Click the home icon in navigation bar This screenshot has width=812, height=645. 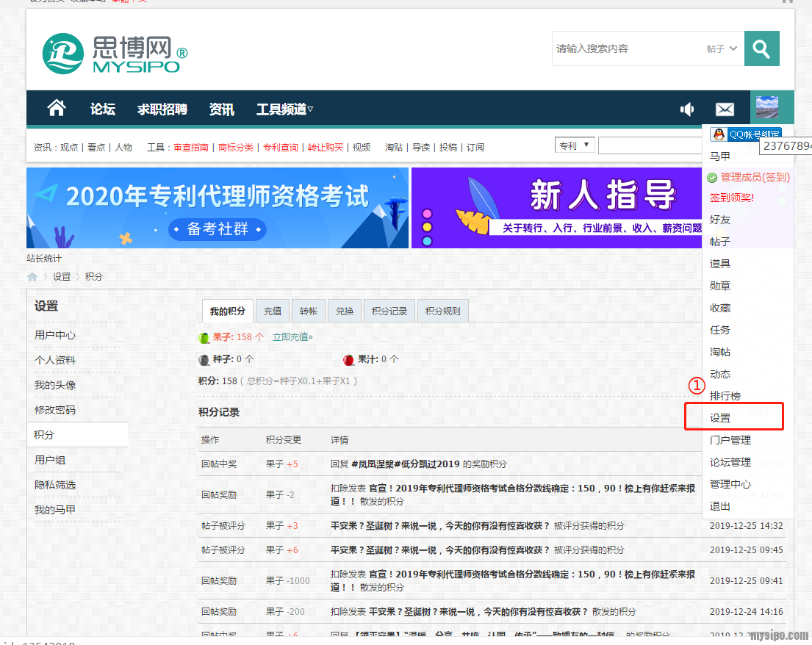pyautogui.click(x=57, y=109)
